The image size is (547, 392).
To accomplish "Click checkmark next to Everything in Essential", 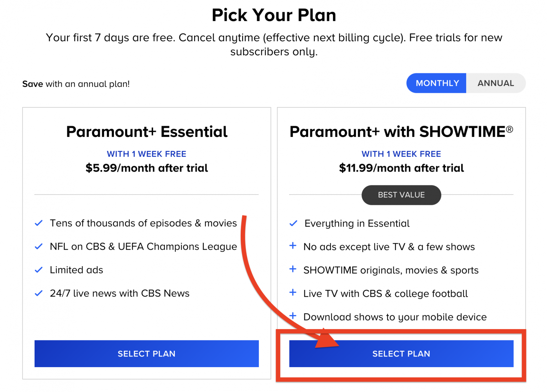I will click(x=293, y=223).
